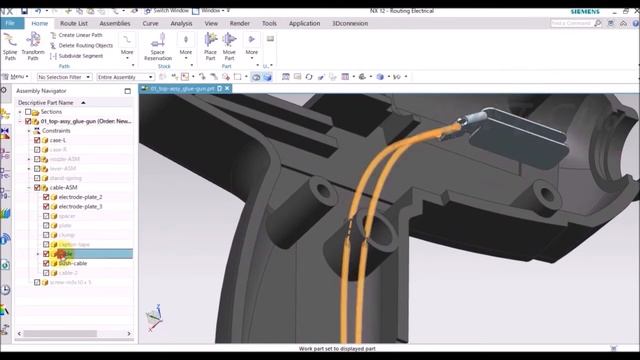This screenshot has width=640, height=360.
Task: Switch to the Assemblies tab
Action: click(115, 23)
